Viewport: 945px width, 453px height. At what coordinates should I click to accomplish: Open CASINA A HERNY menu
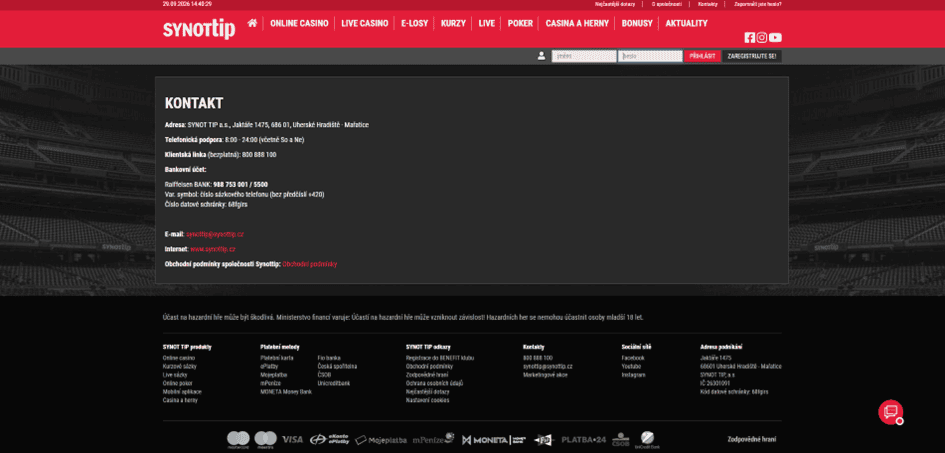[x=577, y=23]
